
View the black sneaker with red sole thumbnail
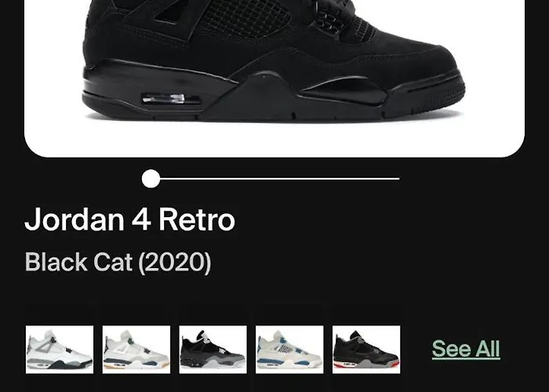click(x=366, y=350)
